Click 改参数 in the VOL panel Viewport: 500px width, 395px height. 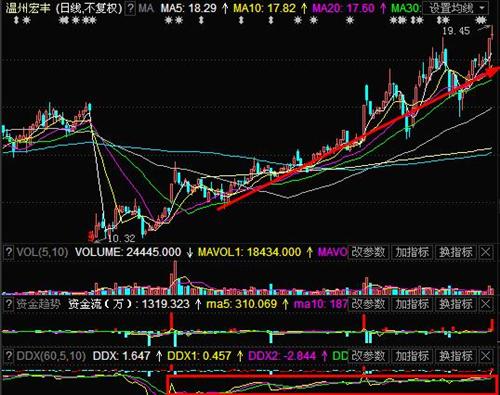368,252
